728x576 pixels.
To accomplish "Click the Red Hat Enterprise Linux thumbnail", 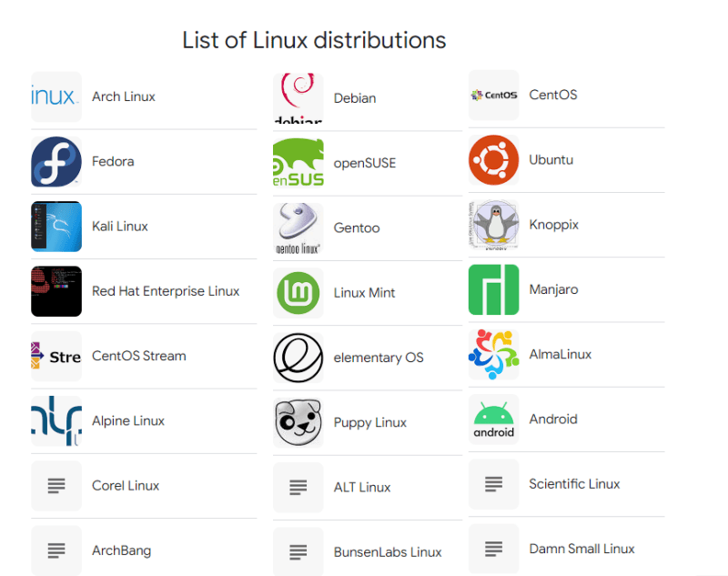I will pos(56,291).
